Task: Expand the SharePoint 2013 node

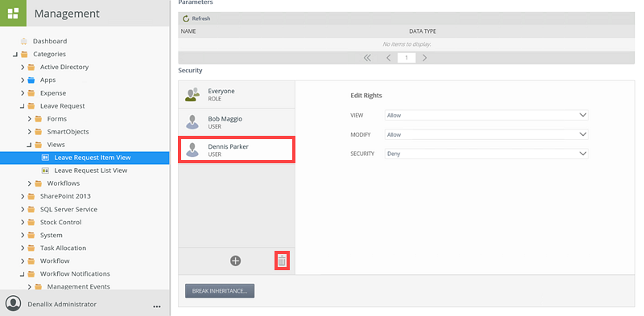Action: [x=23, y=196]
